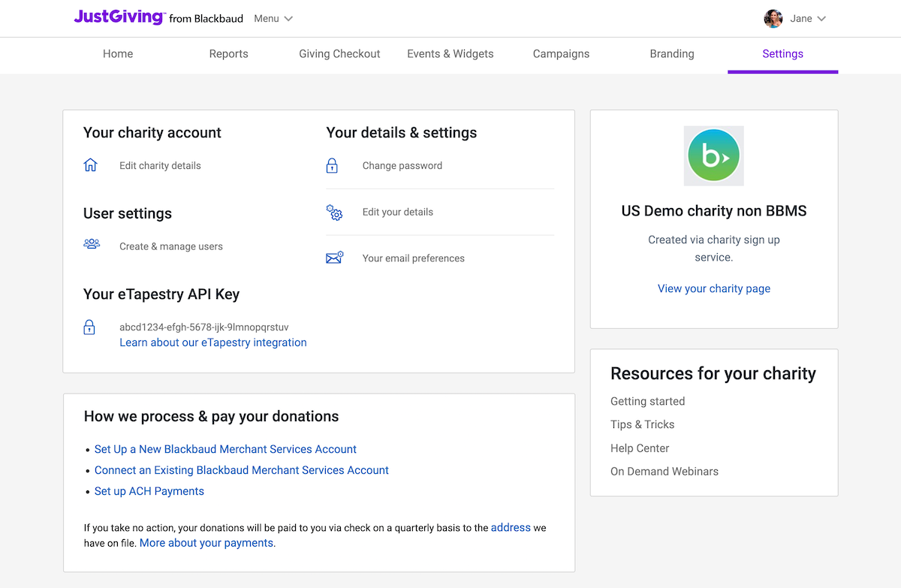Screen dimensions: 901x588
Task: Open Your email preferences
Action: point(414,258)
